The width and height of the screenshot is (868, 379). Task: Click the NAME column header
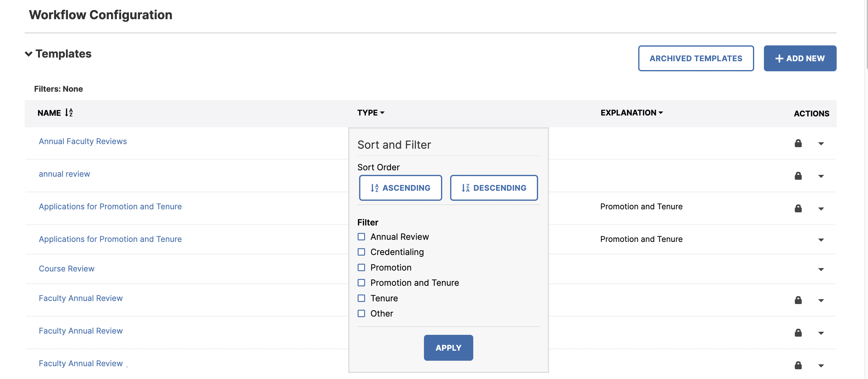point(49,113)
